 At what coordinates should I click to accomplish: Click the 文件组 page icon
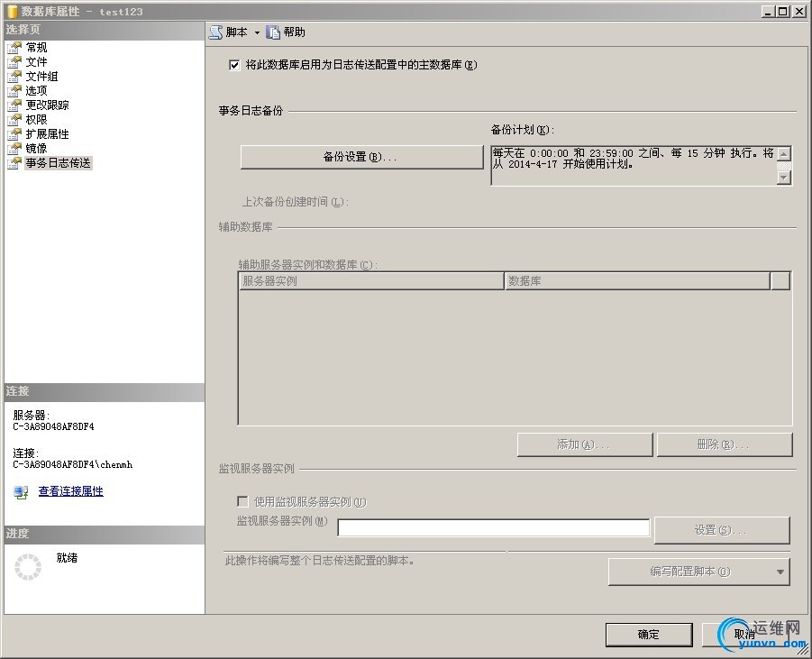point(14,77)
